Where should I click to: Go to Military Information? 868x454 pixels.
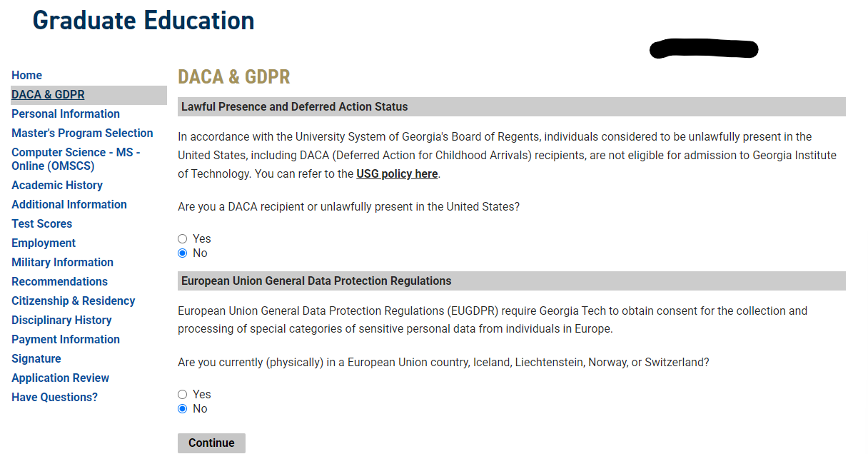(63, 263)
